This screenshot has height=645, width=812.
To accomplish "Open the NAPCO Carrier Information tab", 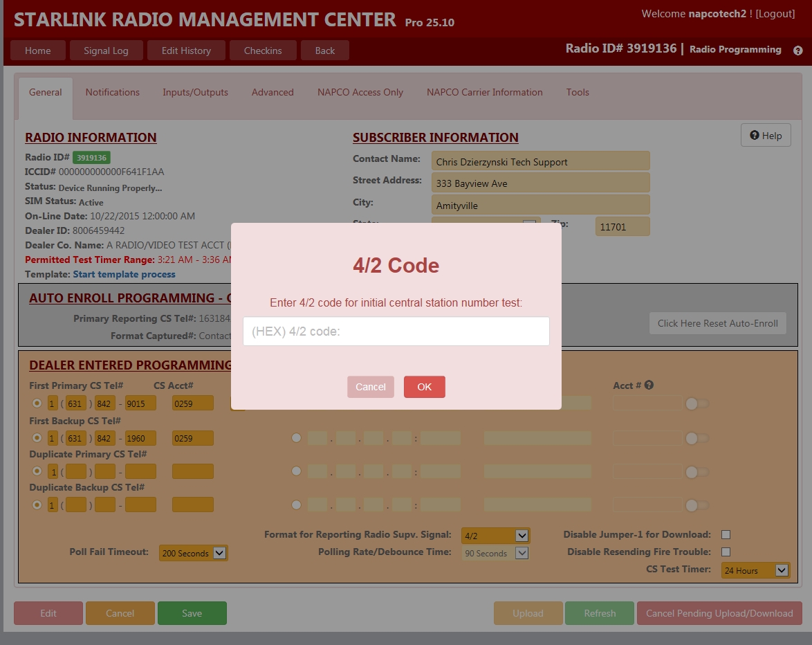I will click(x=485, y=92).
